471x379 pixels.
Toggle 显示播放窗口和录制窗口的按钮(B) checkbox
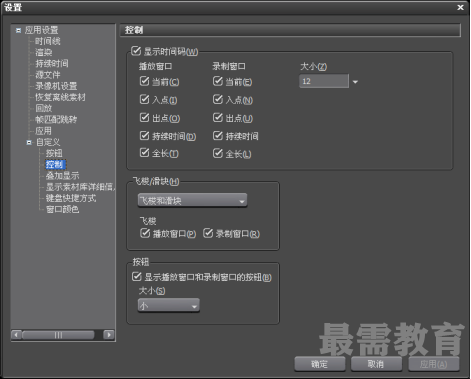click(137, 276)
